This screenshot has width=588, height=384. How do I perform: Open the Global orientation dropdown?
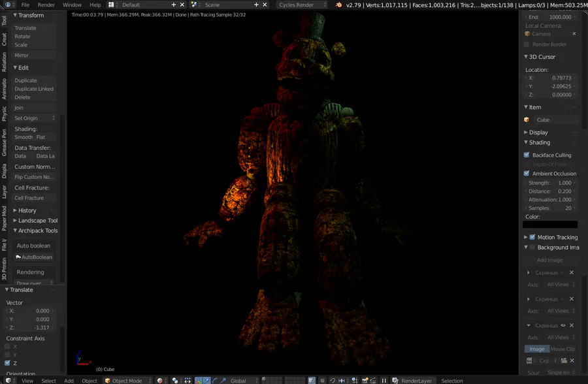[x=244, y=381]
